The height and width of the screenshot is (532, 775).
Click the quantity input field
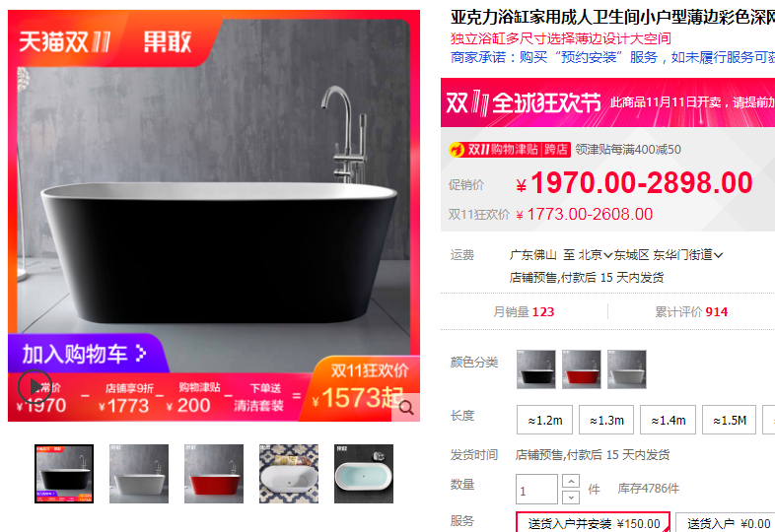tap(536, 489)
